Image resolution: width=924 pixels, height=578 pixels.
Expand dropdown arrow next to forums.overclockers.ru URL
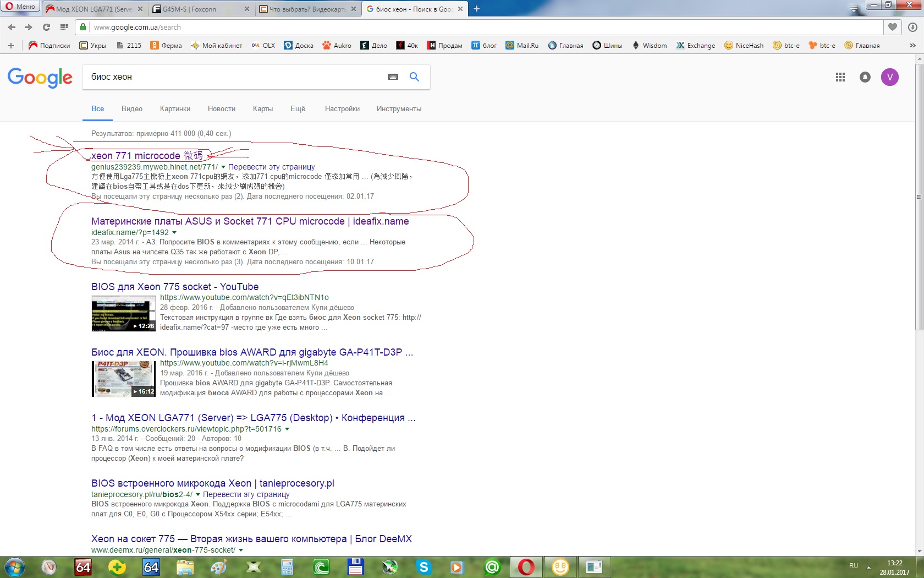coord(287,429)
